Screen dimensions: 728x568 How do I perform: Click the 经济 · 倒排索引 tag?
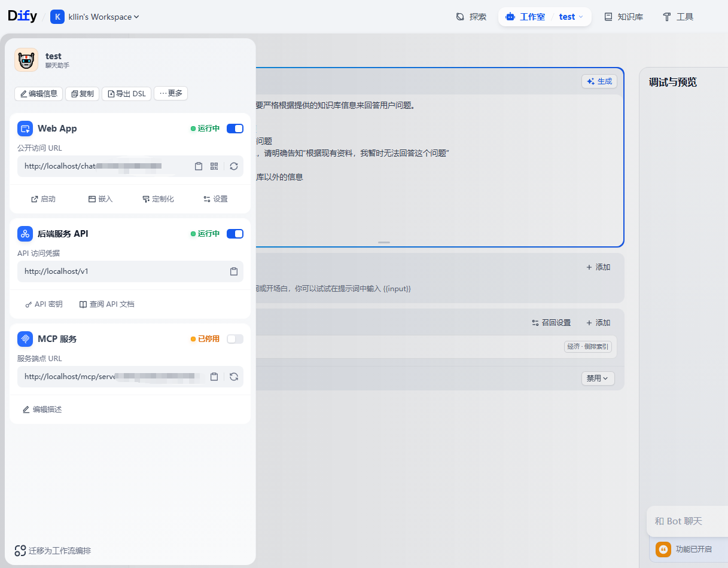point(587,347)
